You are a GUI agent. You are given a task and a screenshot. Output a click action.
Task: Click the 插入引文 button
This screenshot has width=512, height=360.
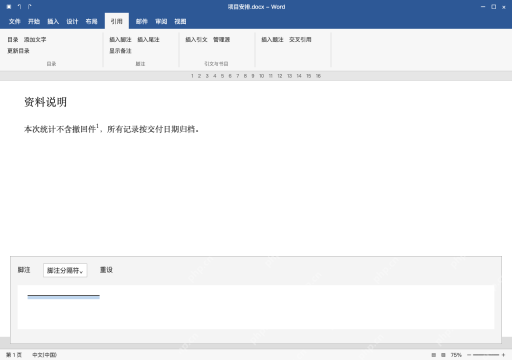196,39
